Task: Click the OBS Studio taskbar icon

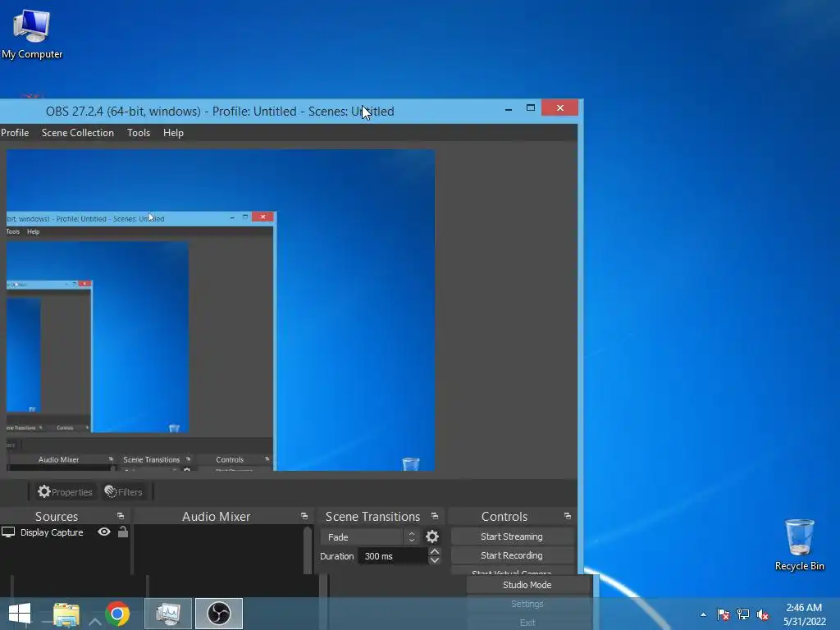Action: tap(218, 614)
